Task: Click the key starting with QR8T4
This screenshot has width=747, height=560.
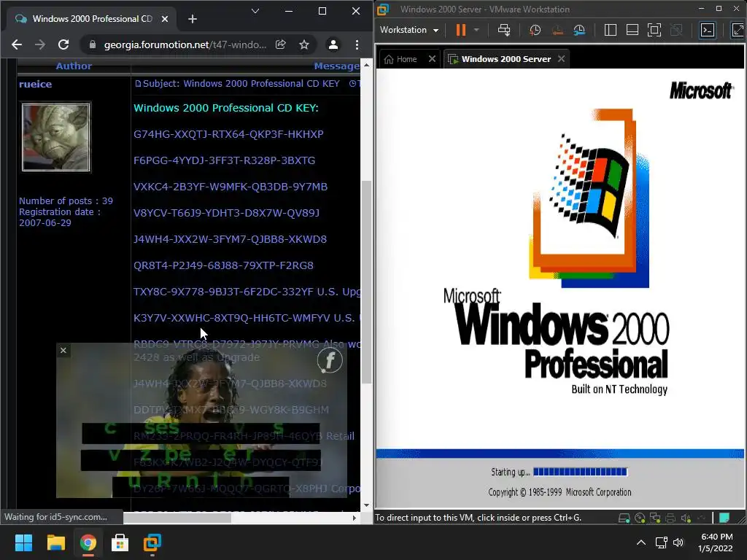Action: pyautogui.click(x=223, y=265)
